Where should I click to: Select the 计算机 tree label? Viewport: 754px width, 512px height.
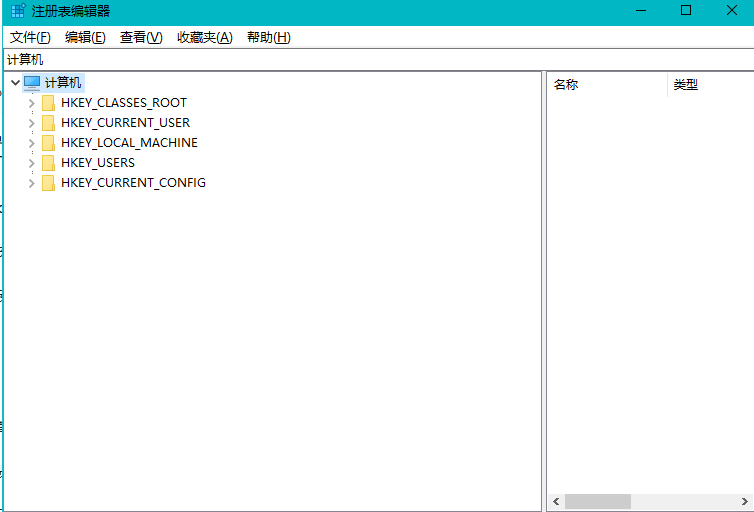click(63, 83)
